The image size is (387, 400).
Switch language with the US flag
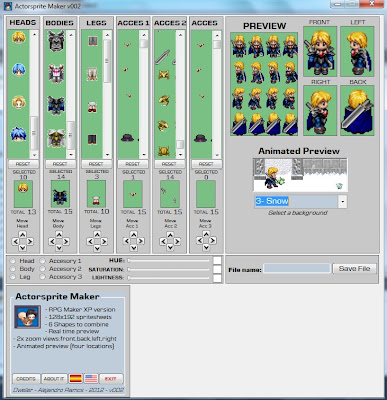tap(91, 379)
